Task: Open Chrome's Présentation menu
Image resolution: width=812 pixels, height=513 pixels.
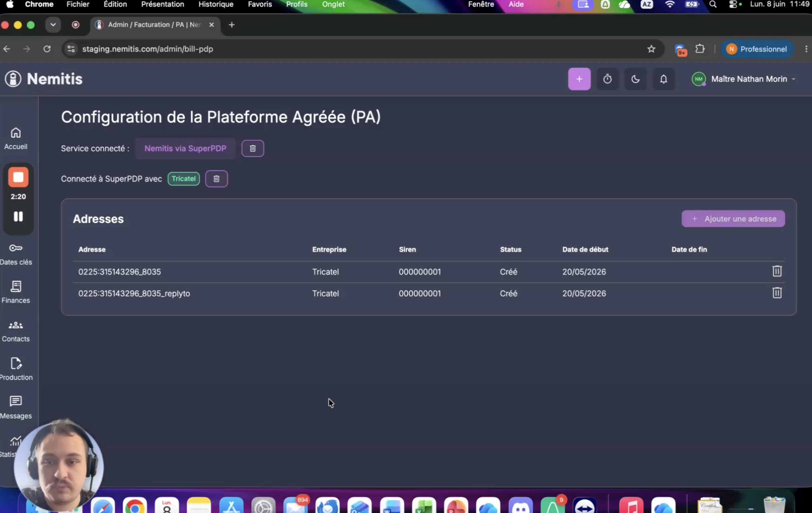Action: [162, 4]
